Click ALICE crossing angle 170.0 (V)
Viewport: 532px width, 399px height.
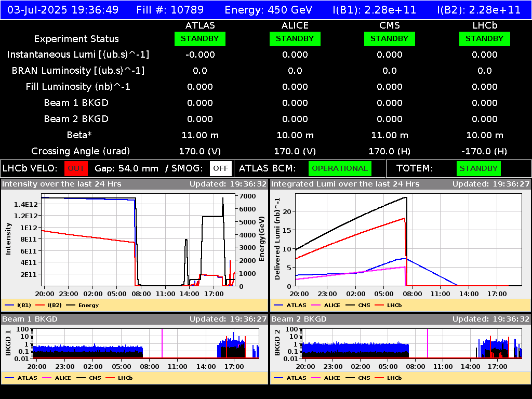click(x=295, y=151)
